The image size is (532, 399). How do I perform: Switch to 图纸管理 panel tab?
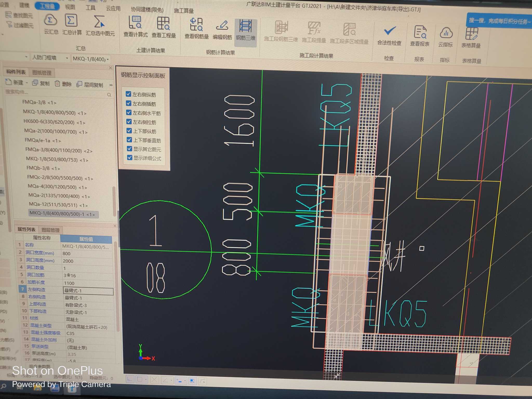(42, 73)
